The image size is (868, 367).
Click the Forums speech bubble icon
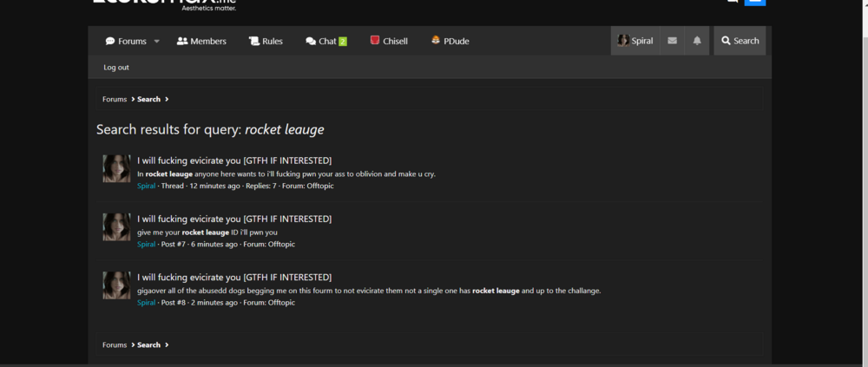pyautogui.click(x=110, y=41)
